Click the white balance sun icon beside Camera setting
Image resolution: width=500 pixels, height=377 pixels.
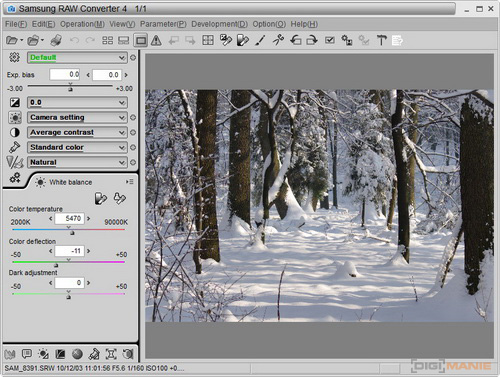[x=15, y=117]
